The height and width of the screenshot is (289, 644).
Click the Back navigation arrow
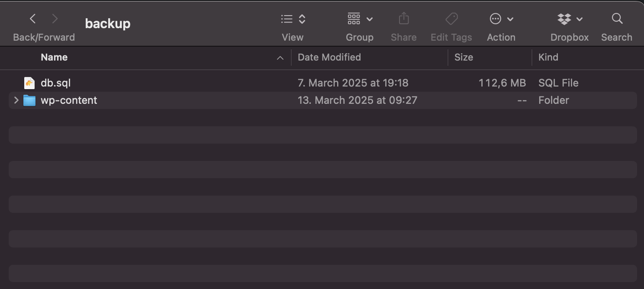coord(32,19)
